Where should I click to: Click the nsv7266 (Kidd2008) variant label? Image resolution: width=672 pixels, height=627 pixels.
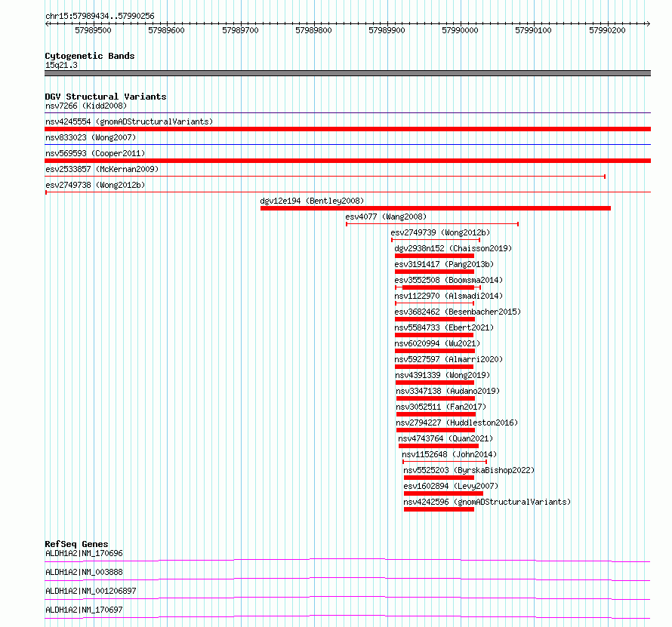click(86, 106)
